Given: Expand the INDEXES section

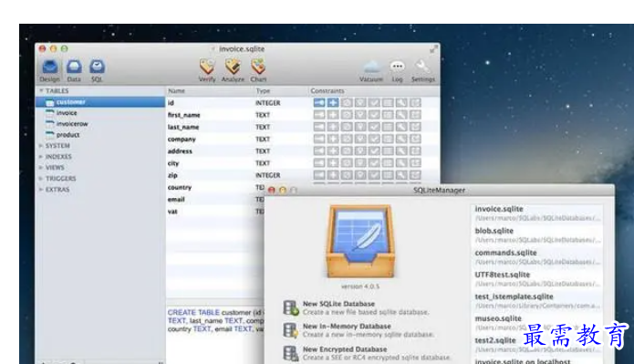Looking at the screenshot, I should click(41, 157).
